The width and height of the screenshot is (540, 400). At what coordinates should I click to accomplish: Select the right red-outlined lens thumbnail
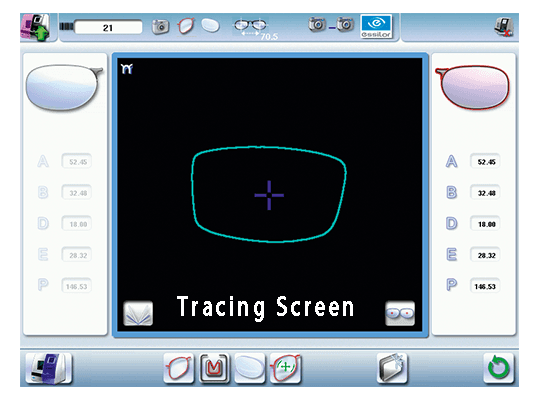(472, 88)
